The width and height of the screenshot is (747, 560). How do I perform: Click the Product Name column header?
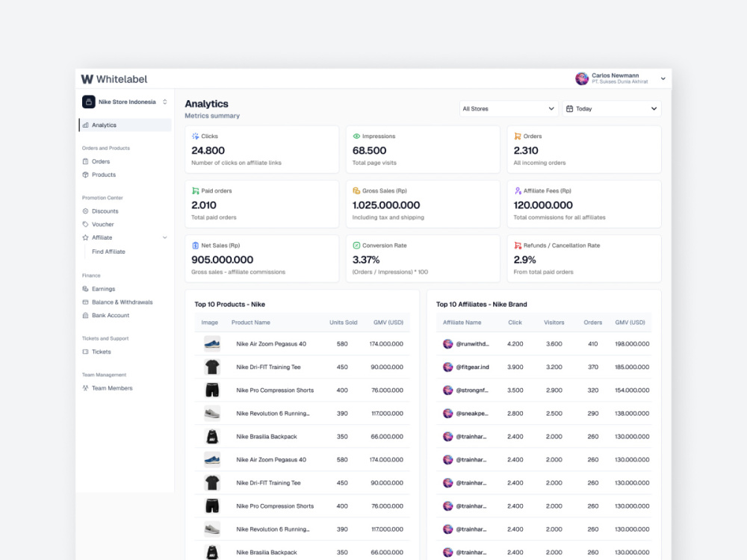[250, 323]
